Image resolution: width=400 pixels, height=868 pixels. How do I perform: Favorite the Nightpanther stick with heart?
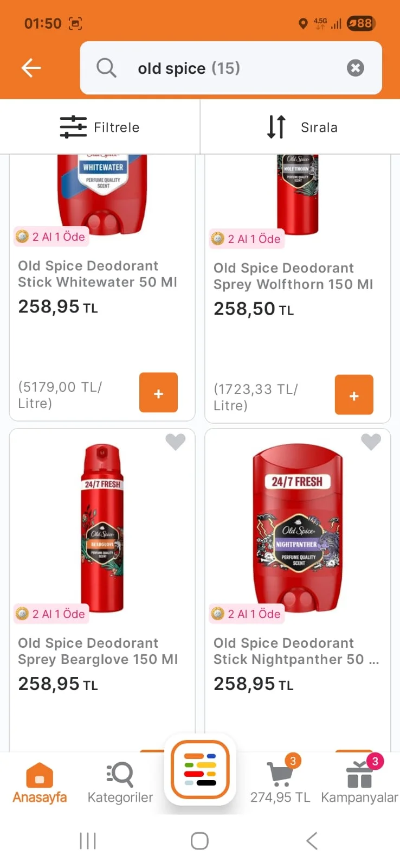371,442
